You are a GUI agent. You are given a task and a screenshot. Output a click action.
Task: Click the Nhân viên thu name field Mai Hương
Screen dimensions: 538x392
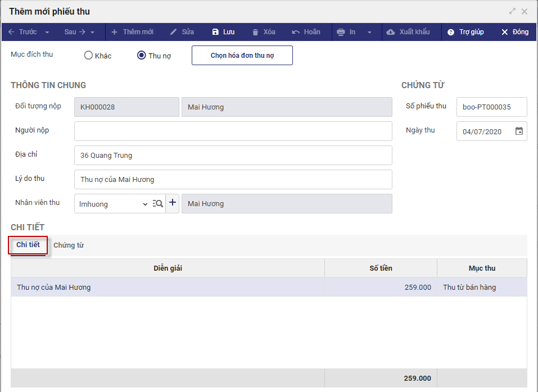tap(287, 203)
